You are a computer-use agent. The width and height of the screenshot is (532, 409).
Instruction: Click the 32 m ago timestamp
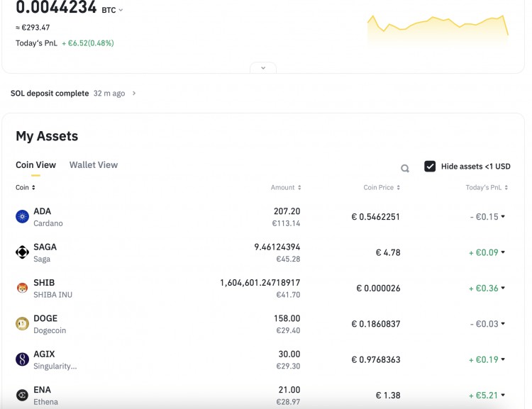click(109, 94)
